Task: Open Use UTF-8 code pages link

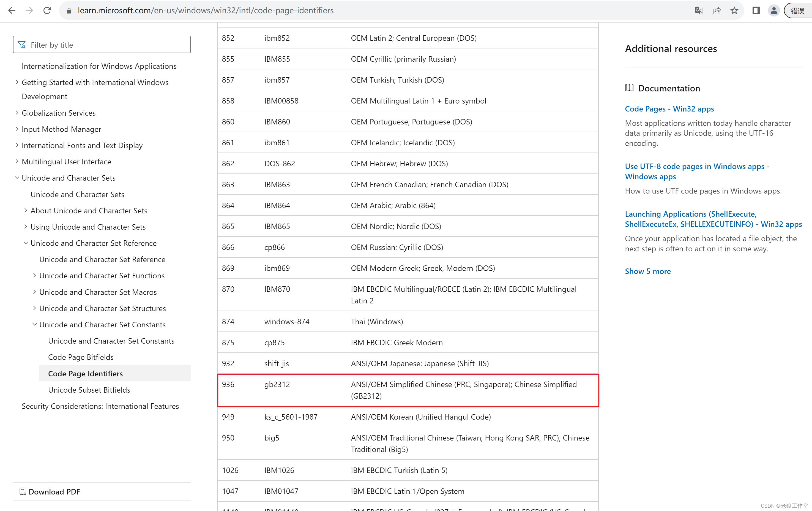Action: click(697, 171)
